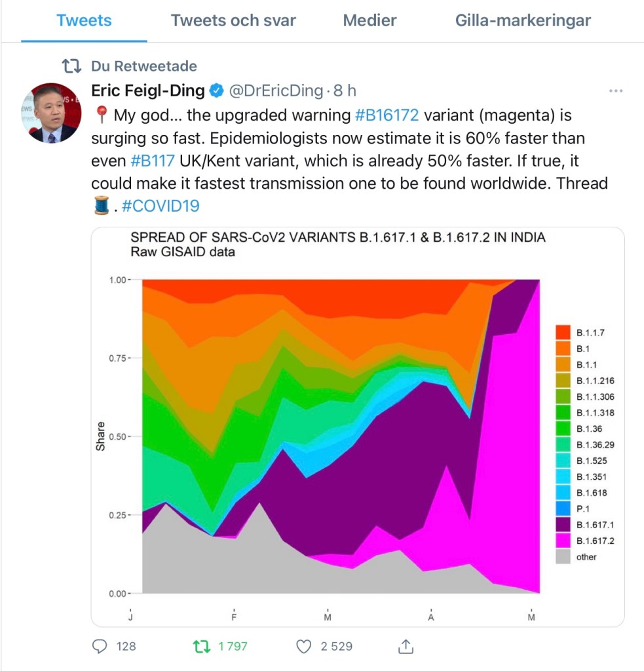Open the Tweets och svar tab
Screen dimensions: 644x671
click(233, 20)
